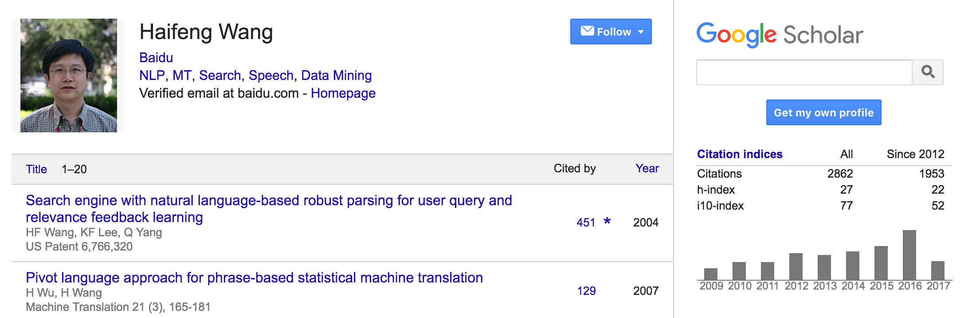Visit the Homepage link
Image resolution: width=980 pixels, height=318 pixels.
point(343,93)
